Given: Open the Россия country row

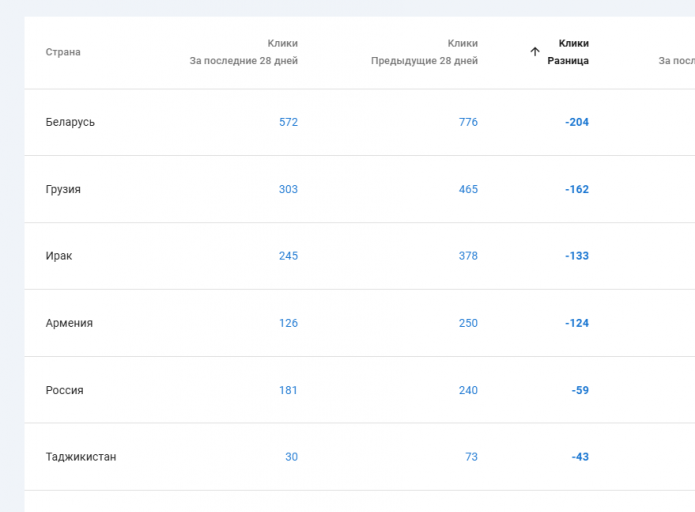Looking at the screenshot, I should click(x=65, y=390).
